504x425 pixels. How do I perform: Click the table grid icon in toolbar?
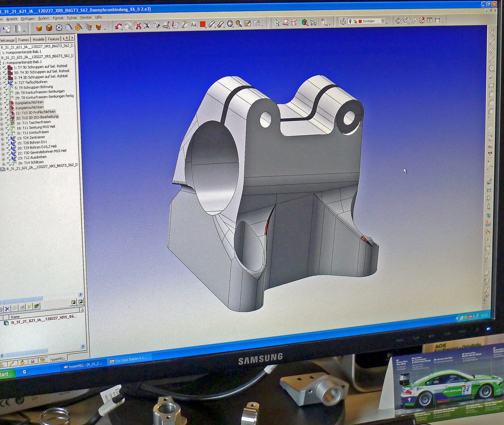pyautogui.click(x=429, y=21)
